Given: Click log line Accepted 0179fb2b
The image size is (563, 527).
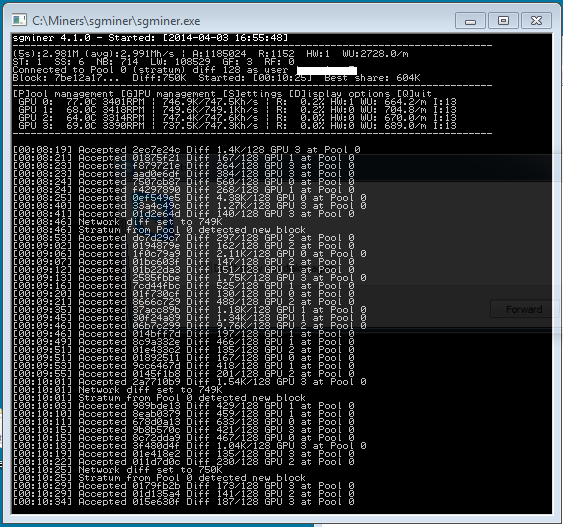Looking at the screenshot, I should pos(183,486).
